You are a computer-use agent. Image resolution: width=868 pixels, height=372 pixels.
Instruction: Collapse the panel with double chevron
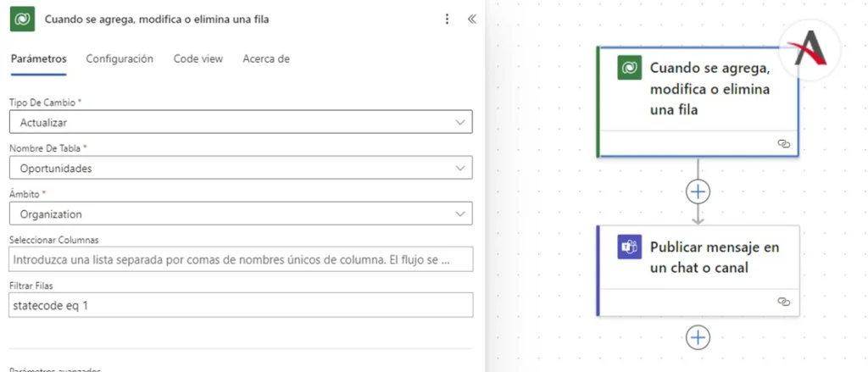click(x=472, y=19)
